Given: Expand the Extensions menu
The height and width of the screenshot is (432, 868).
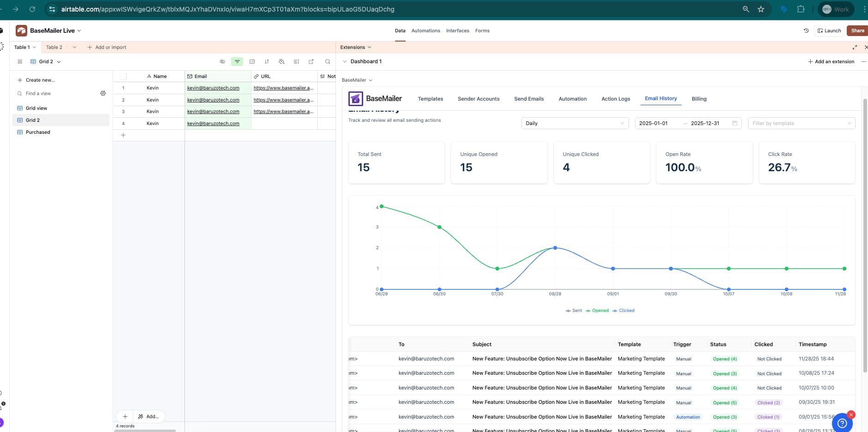Looking at the screenshot, I should [x=356, y=47].
